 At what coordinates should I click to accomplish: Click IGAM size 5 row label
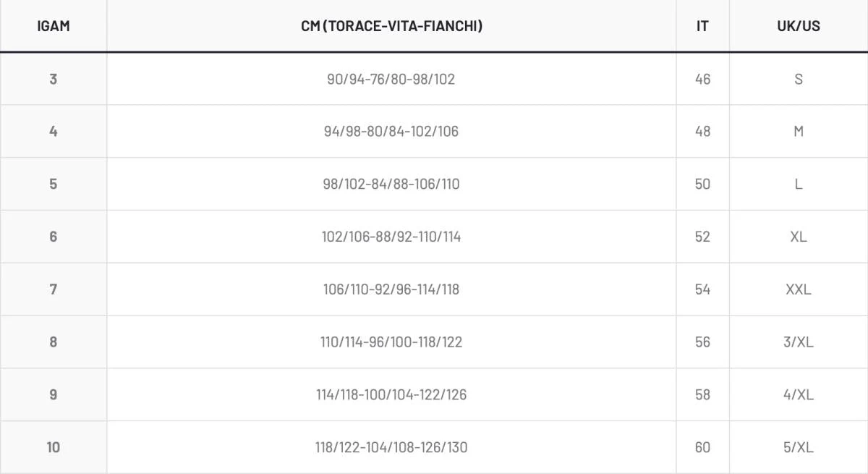pyautogui.click(x=53, y=184)
